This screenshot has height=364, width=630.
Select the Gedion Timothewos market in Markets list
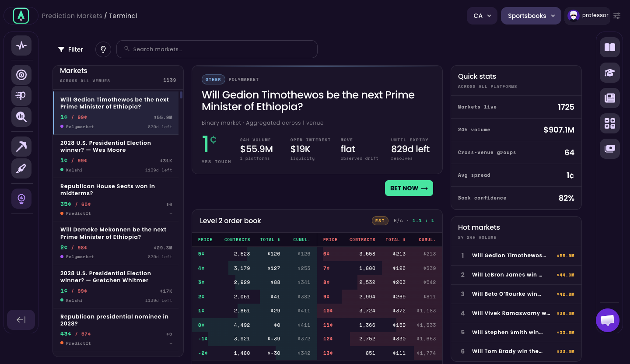[116, 113]
